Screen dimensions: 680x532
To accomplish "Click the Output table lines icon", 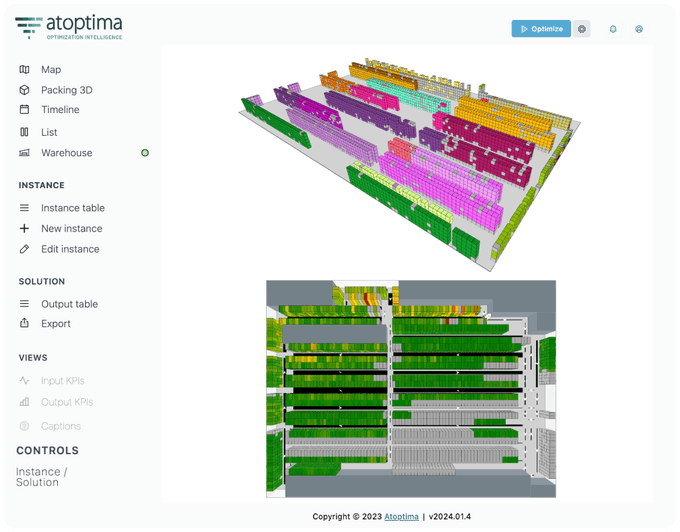I will 24,304.
